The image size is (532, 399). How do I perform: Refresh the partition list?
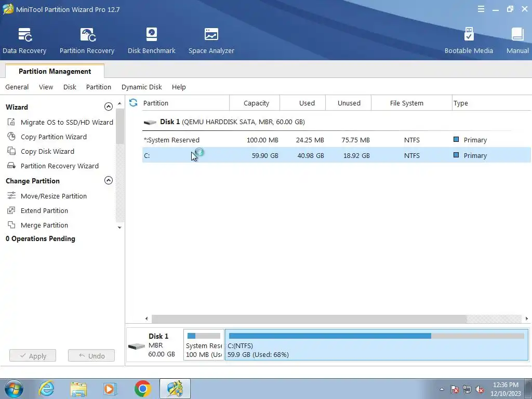coord(134,102)
